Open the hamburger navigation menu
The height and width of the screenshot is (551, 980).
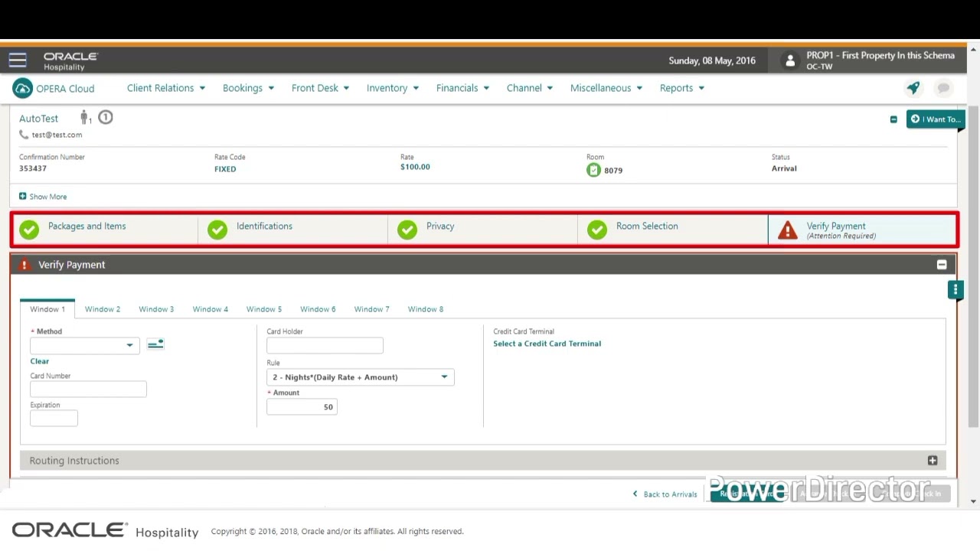18,60
